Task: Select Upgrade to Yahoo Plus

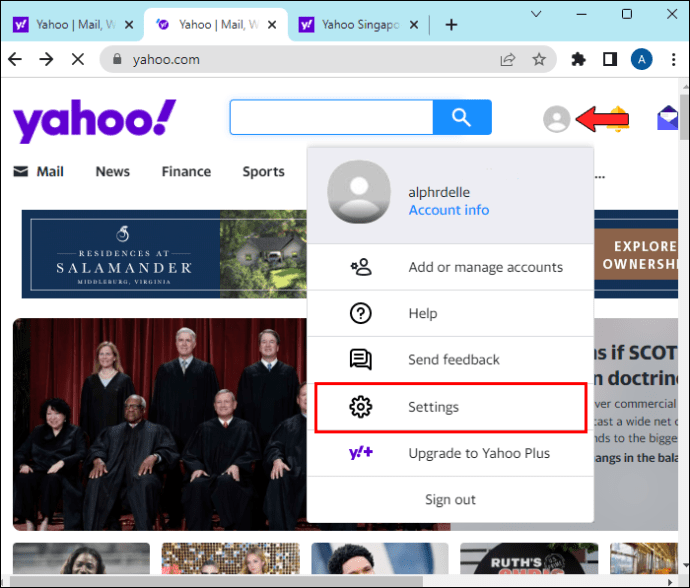Action: tap(450, 453)
